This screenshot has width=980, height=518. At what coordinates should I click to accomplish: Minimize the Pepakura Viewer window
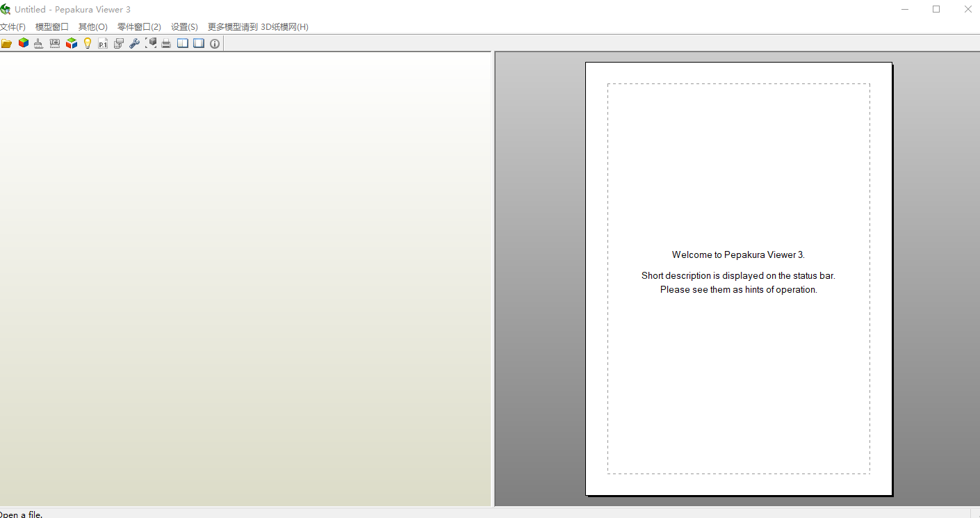905,9
